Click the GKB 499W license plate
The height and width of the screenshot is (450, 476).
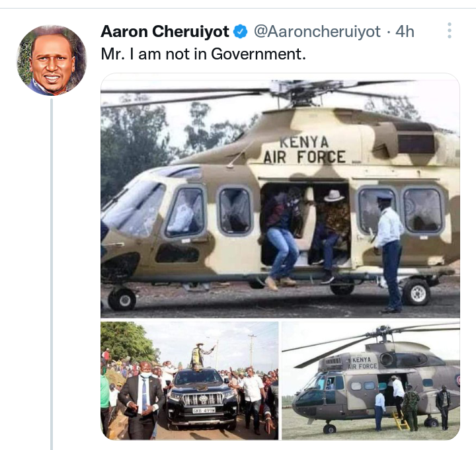204,410
